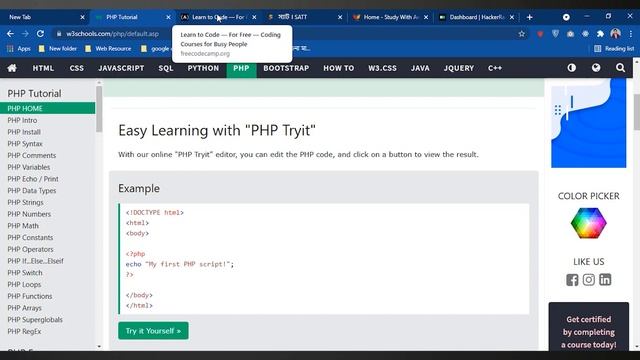Screen dimensions: 640x360
Task: Select PHP HOME in sidebar
Action: (x=47, y=108)
